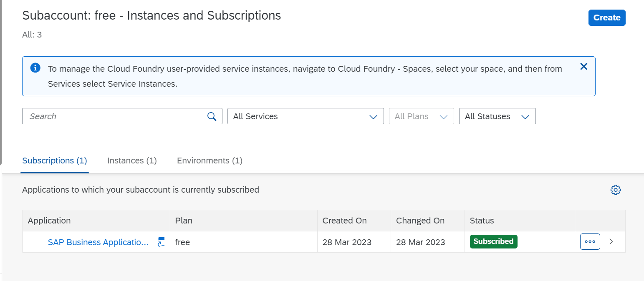Click the search magnifier icon
This screenshot has height=281, width=644.
[x=212, y=116]
